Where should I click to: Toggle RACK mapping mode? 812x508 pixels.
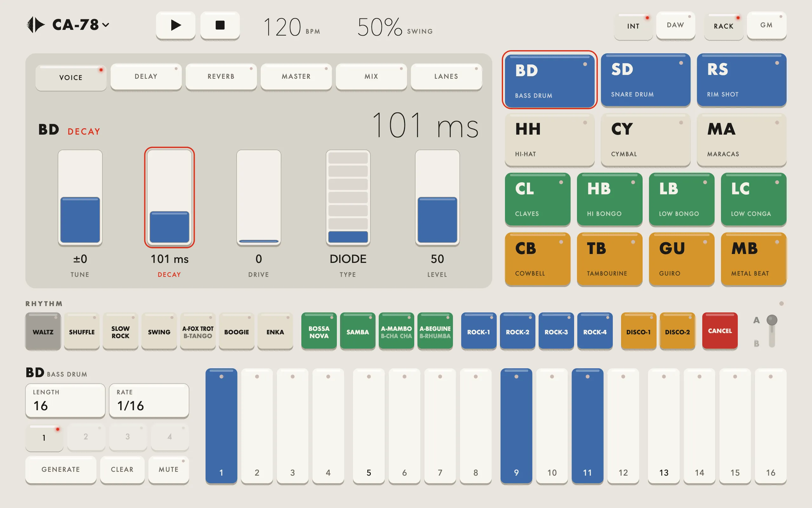pyautogui.click(x=724, y=26)
